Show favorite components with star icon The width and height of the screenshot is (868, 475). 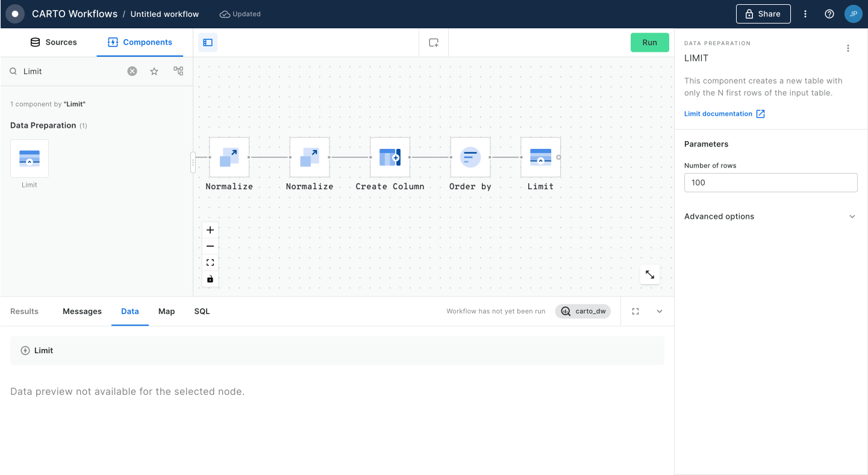click(x=154, y=71)
